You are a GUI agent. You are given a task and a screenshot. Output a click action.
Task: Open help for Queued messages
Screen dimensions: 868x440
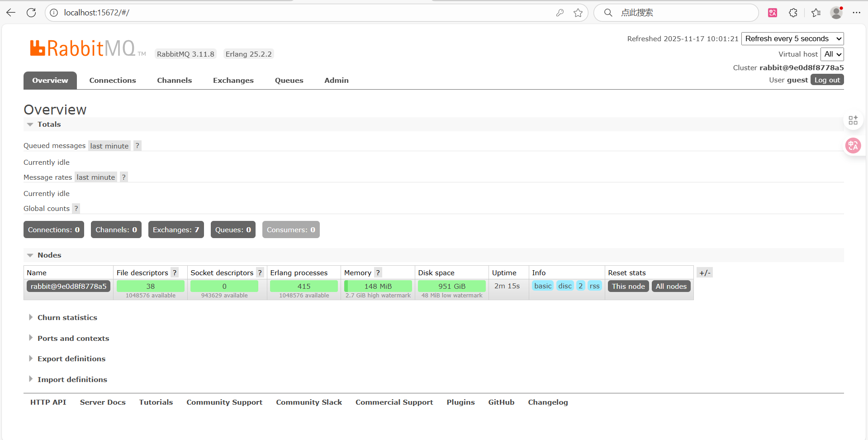[x=137, y=146]
